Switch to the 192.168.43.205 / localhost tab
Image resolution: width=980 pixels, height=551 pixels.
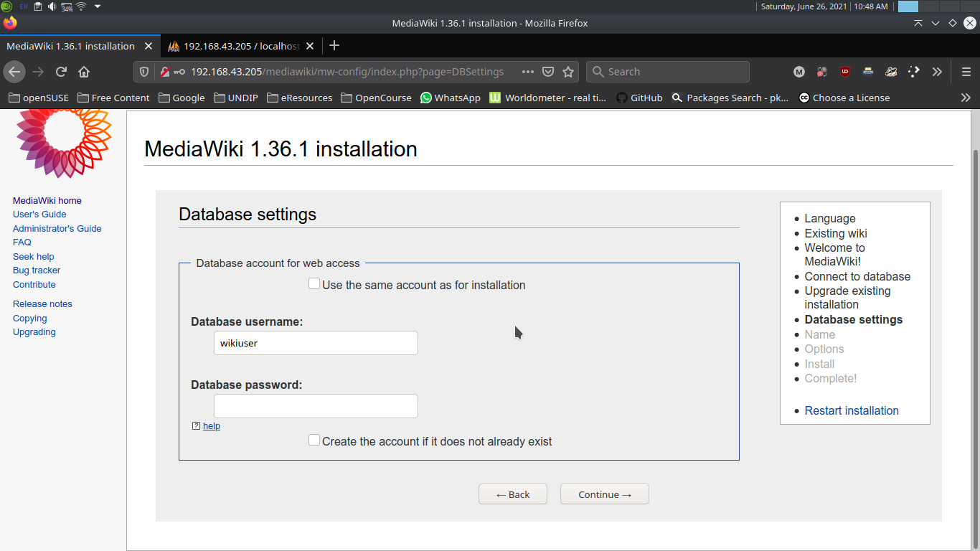[241, 46]
